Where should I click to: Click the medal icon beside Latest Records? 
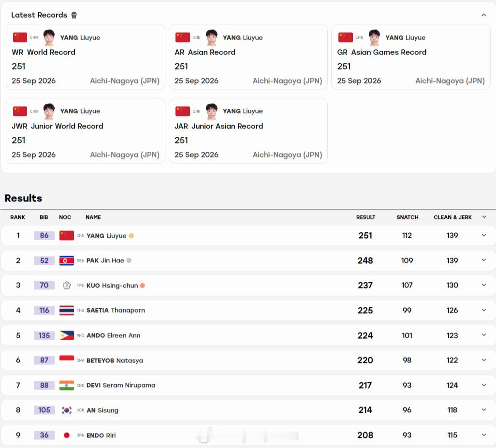click(x=74, y=15)
